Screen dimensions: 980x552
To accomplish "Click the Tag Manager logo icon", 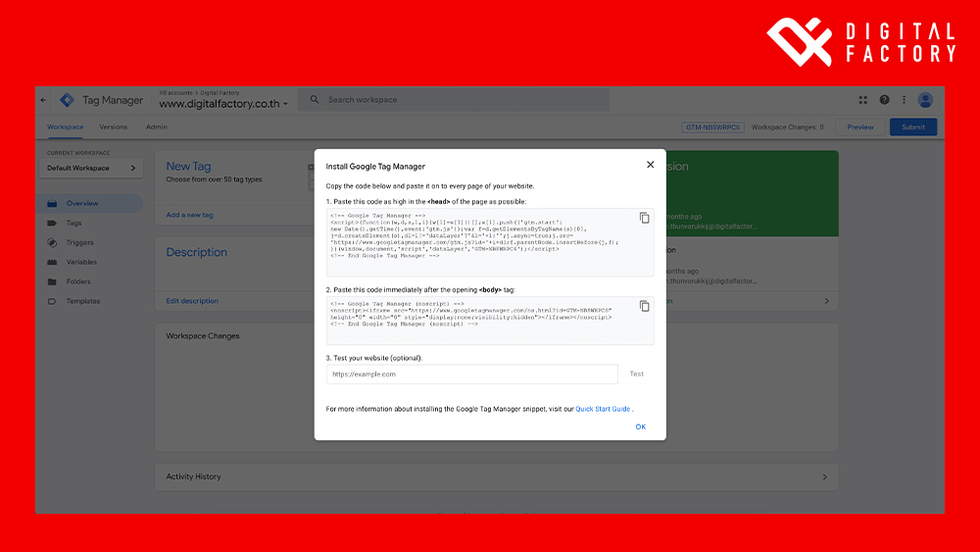I will (67, 100).
